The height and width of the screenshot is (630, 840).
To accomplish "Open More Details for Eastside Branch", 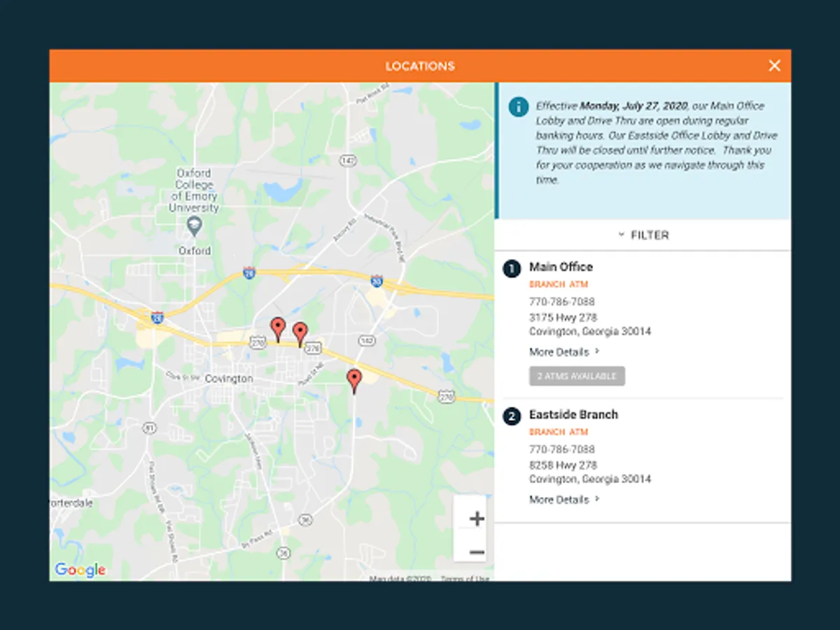I will click(x=560, y=499).
